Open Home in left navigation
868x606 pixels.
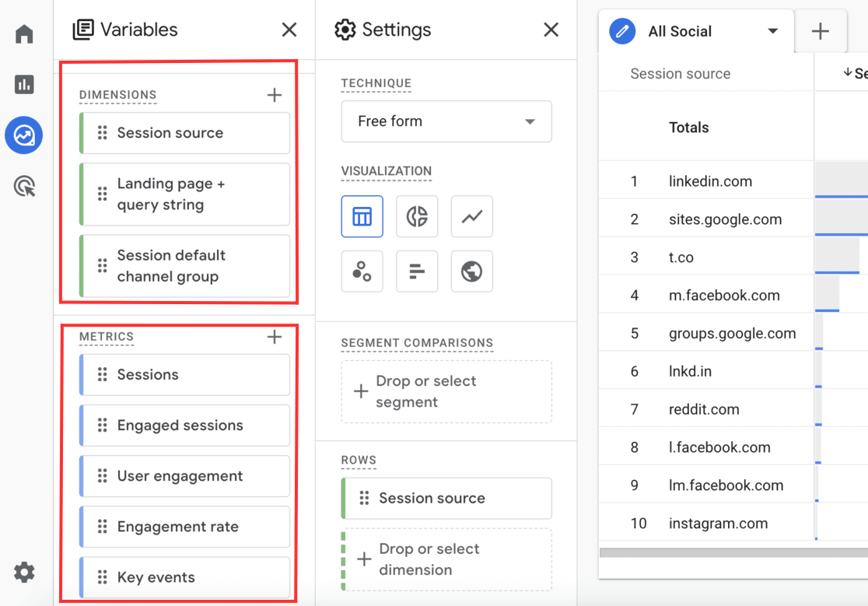coord(24,34)
